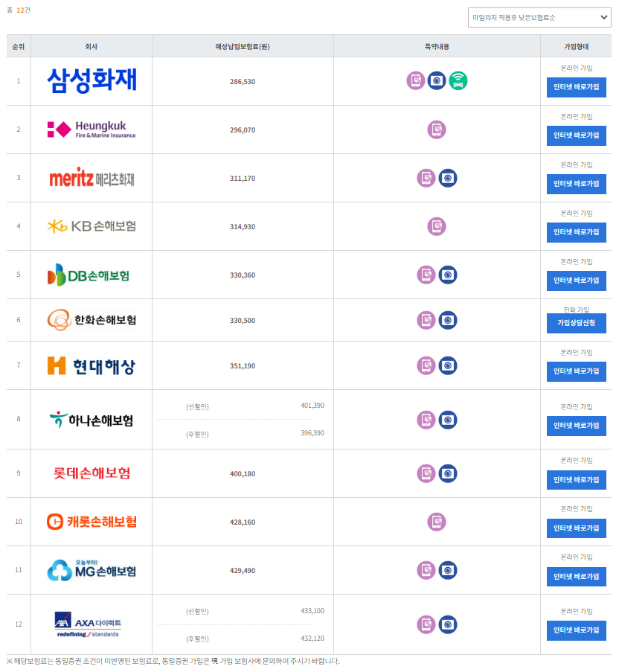
Task: Click the meritz 메리츠화재 logo
Action: pos(92,178)
